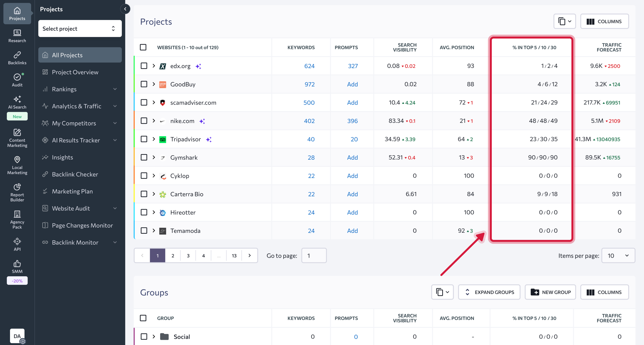Viewport: 644px width, 345px height.
Task: Expand the Cyklop project row
Action: (x=154, y=175)
